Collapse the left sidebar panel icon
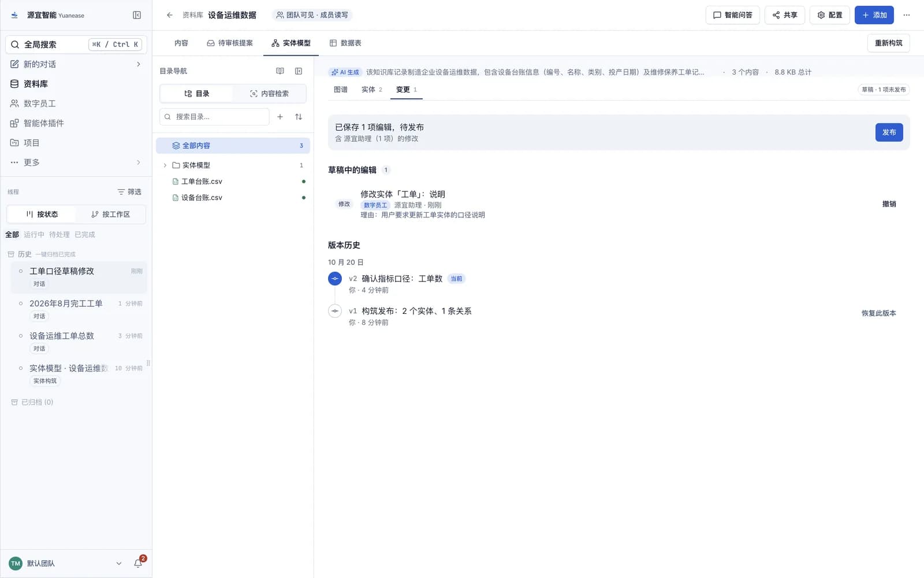Screen dimensions: 924x578 click(x=137, y=15)
